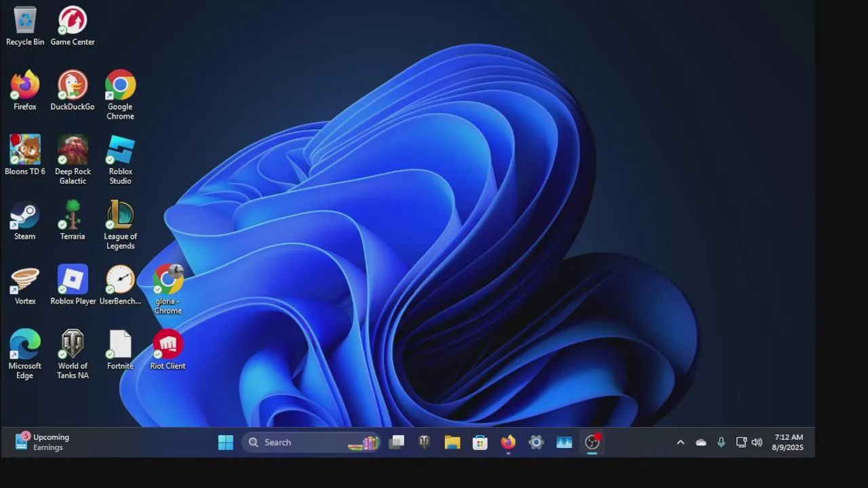Viewport: 868px width, 488px height.
Task: Open Settings gear in the taskbar
Action: 536,443
